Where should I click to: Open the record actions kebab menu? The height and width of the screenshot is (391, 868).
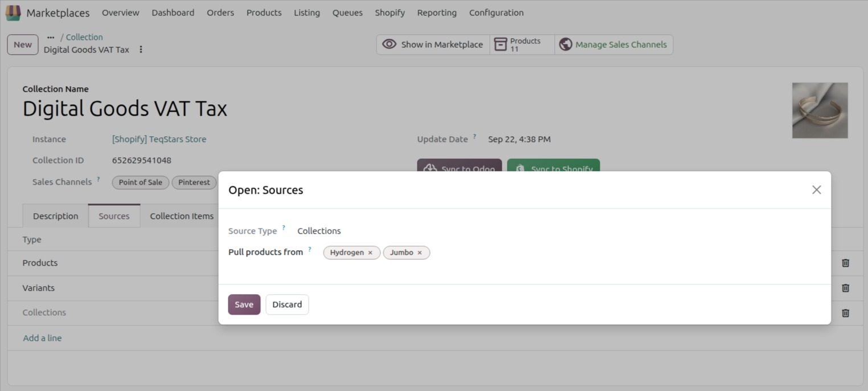[x=141, y=50]
